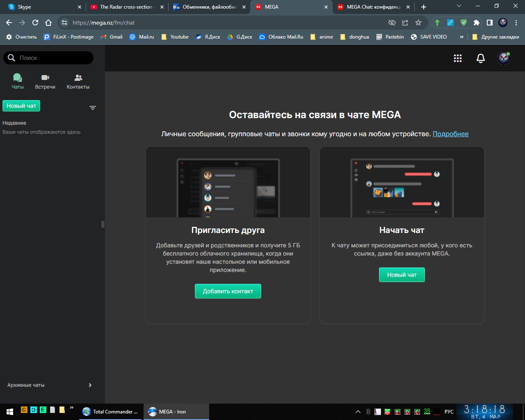Open the C drive taskbar shortcut

click(24, 409)
